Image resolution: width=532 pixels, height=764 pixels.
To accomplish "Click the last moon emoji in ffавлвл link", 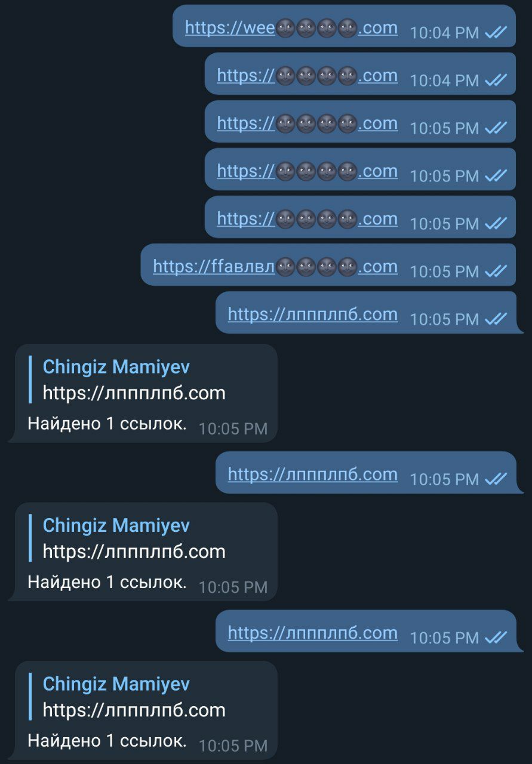I will [348, 267].
